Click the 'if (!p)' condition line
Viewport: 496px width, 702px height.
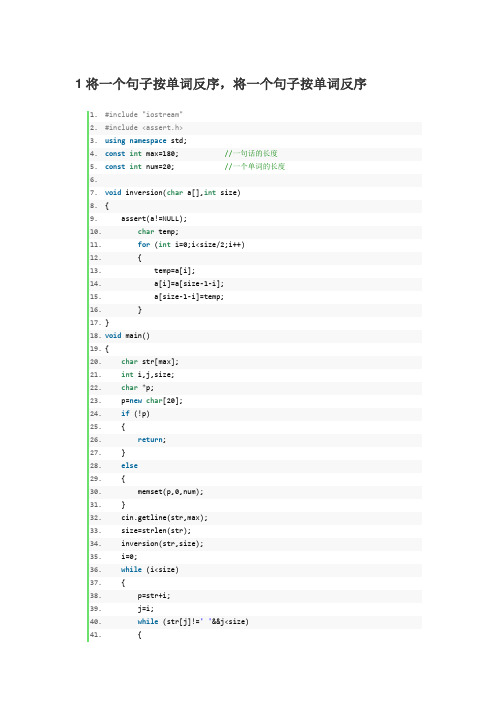pyautogui.click(x=135, y=413)
